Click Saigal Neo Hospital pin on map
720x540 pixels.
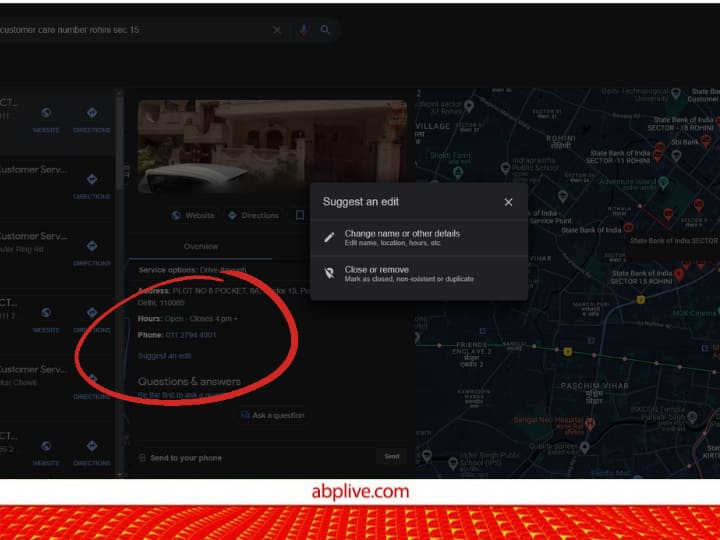[591, 423]
